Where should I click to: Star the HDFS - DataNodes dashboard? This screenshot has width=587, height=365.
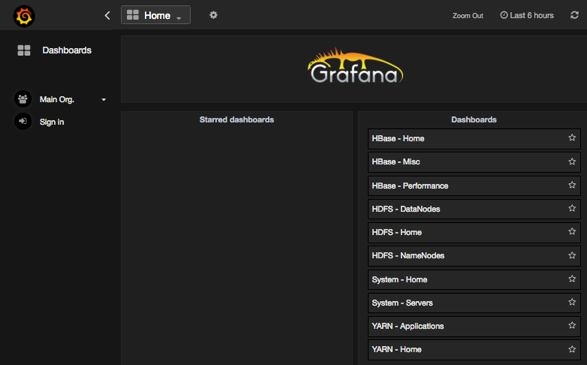point(572,208)
